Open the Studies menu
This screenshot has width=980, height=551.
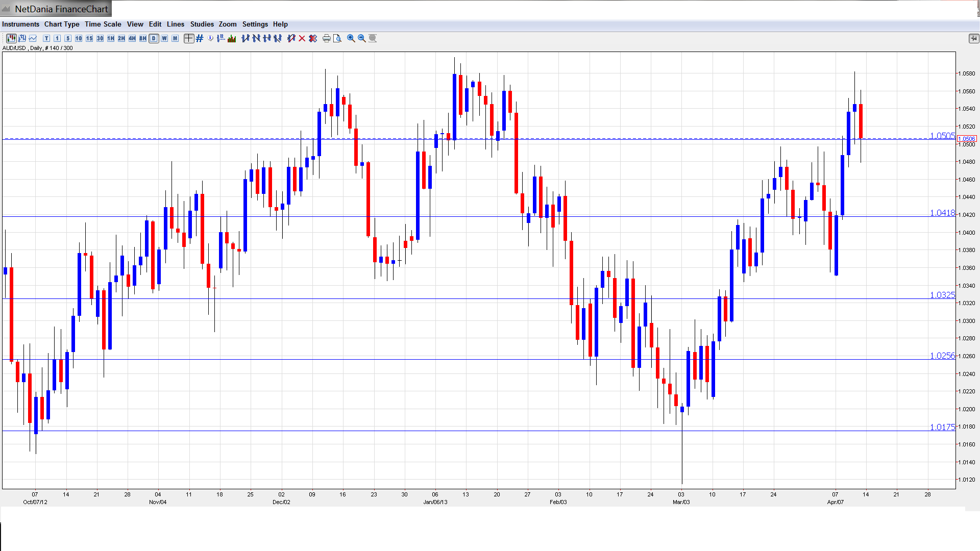(202, 24)
